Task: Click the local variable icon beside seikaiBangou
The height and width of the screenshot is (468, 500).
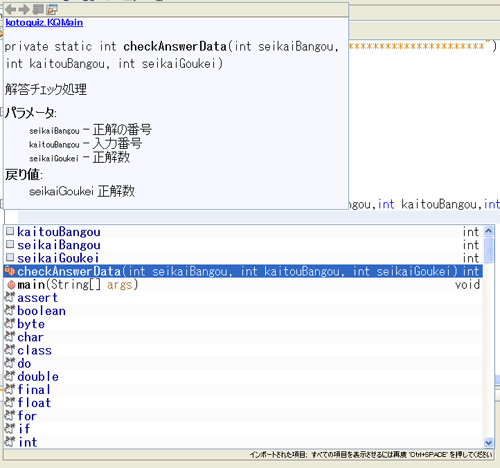Action: tap(10, 244)
